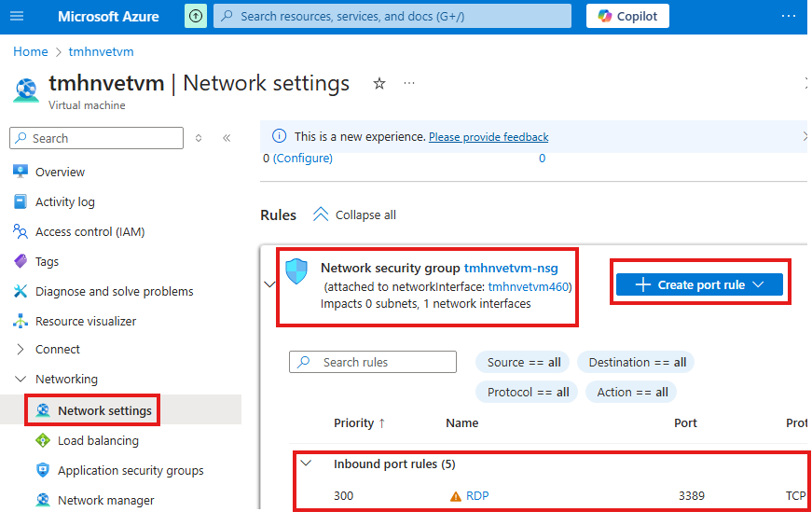812x512 pixels.
Task: Collapse the Network security group chevron
Action: pos(269,284)
